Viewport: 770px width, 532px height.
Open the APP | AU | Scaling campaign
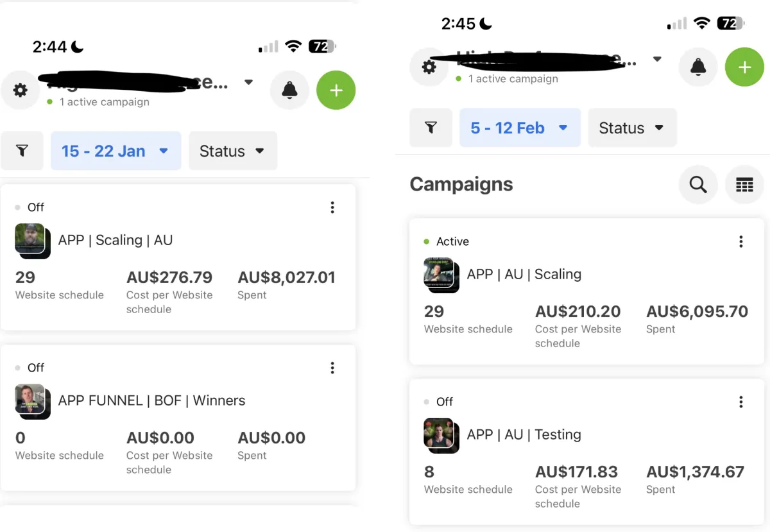click(524, 274)
